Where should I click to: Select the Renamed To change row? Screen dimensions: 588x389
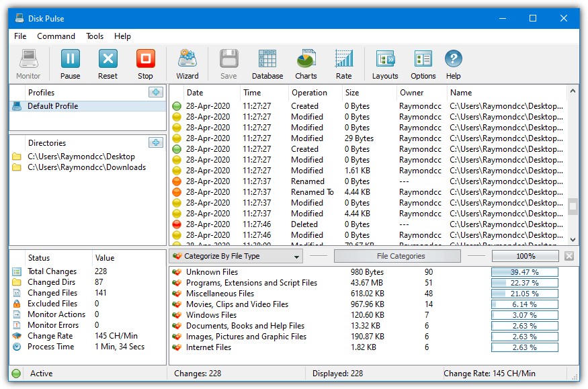(369, 192)
